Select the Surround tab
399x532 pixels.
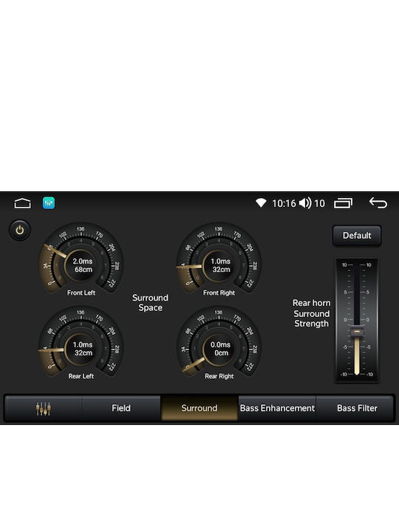pos(199,408)
